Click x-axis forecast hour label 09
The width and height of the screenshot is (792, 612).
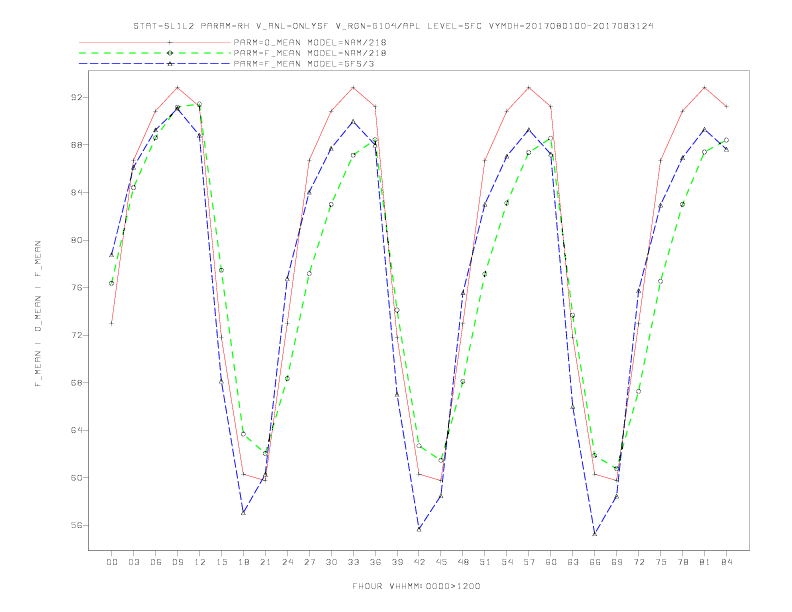(177, 562)
